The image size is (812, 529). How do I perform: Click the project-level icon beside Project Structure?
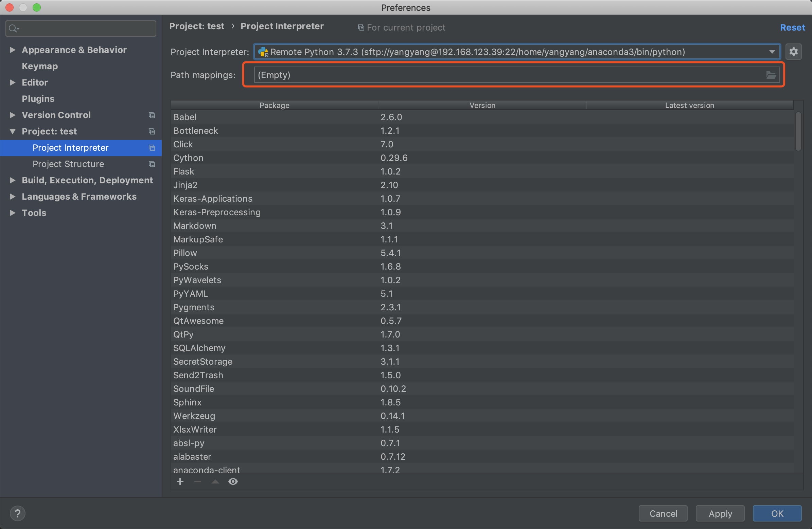pos(152,164)
